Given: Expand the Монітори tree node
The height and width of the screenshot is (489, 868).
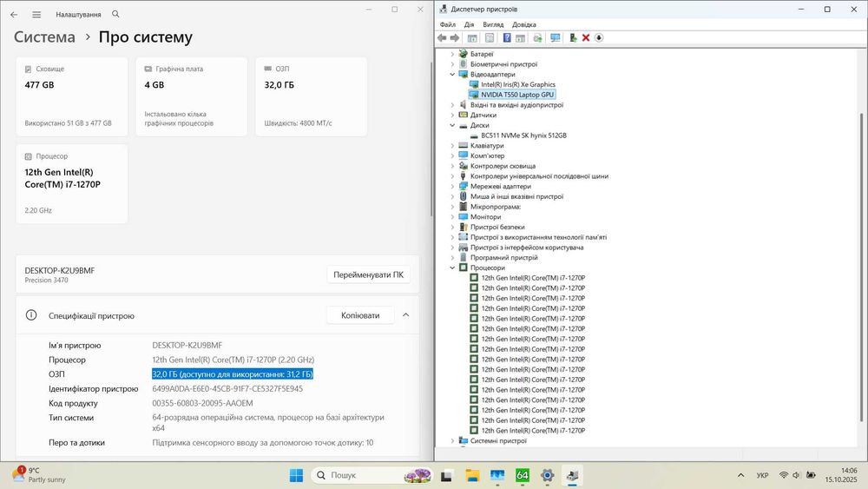Looking at the screenshot, I should pos(452,216).
